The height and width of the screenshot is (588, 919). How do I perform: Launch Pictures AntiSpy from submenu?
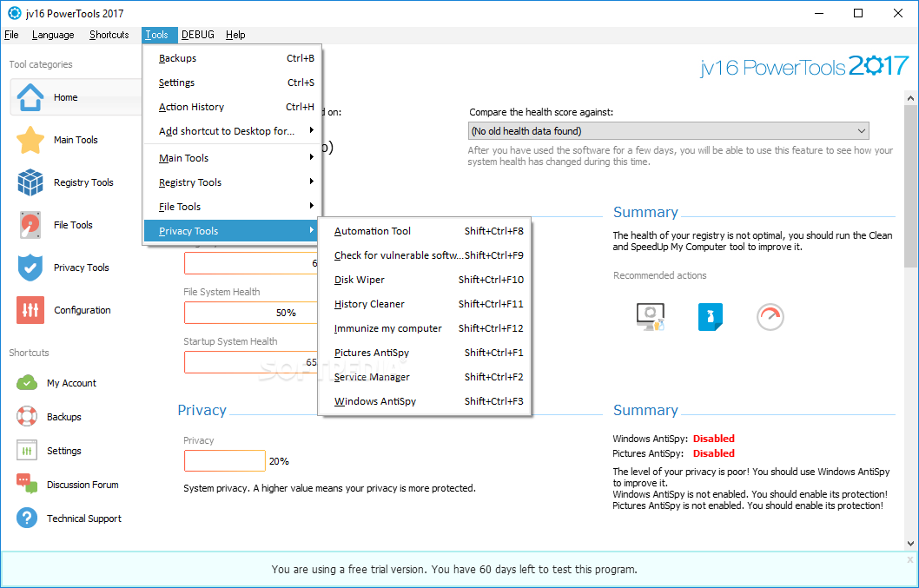click(x=425, y=353)
